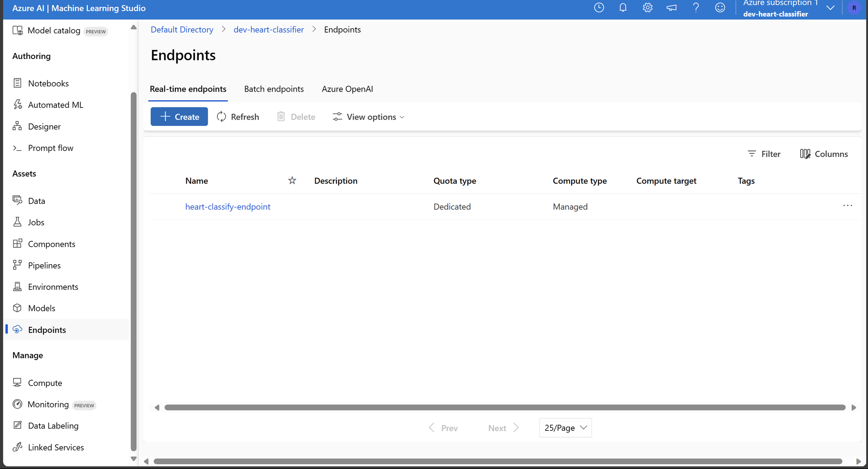Viewport: 868px width, 469px height.
Task: Expand the three-dot menu for heart-classify-endpoint
Action: tap(848, 206)
